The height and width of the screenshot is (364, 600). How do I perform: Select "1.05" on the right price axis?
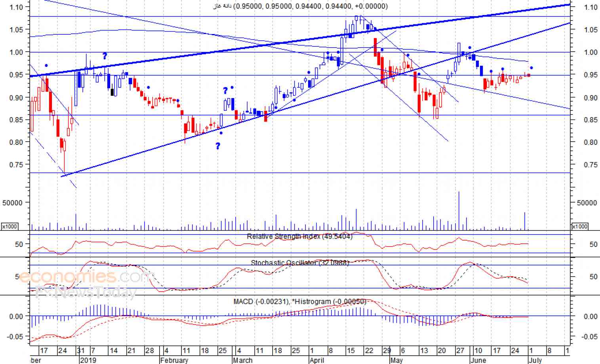[x=590, y=30]
